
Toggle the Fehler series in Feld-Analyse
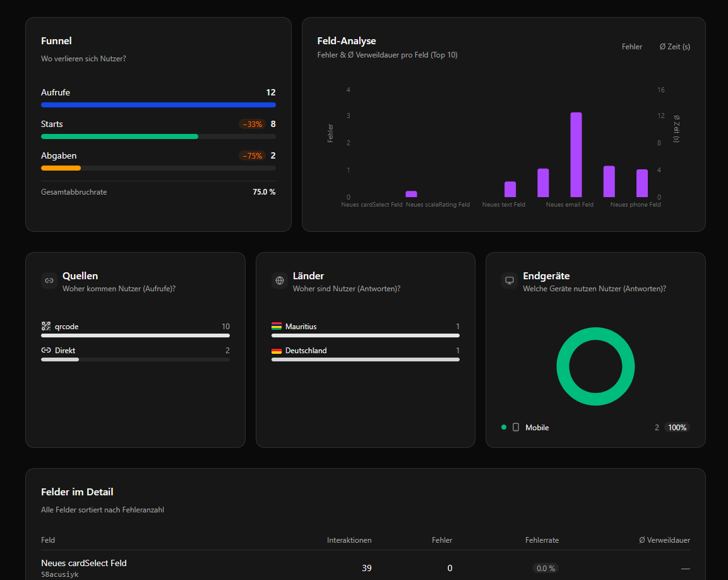tap(631, 46)
